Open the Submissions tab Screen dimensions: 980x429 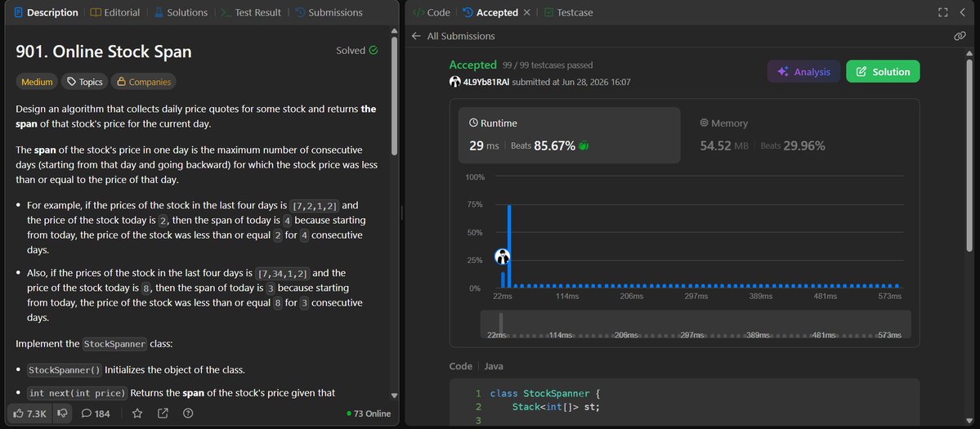pos(329,12)
